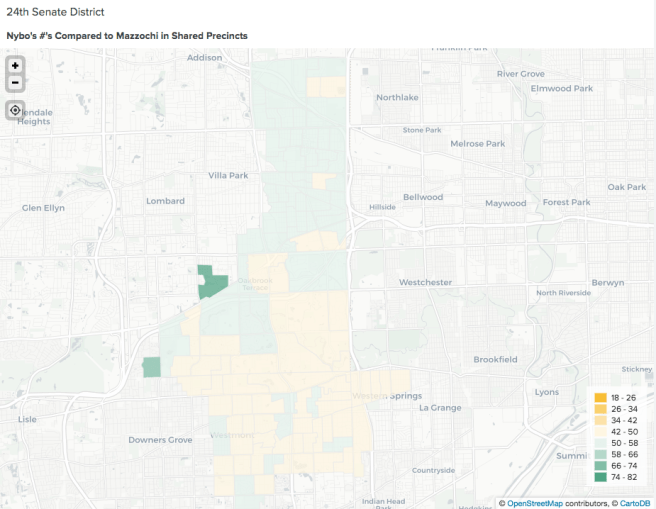
Task: Click the Maywood map label
Action: [506, 203]
